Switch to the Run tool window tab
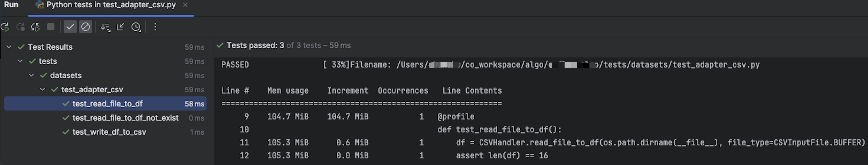 11,5
